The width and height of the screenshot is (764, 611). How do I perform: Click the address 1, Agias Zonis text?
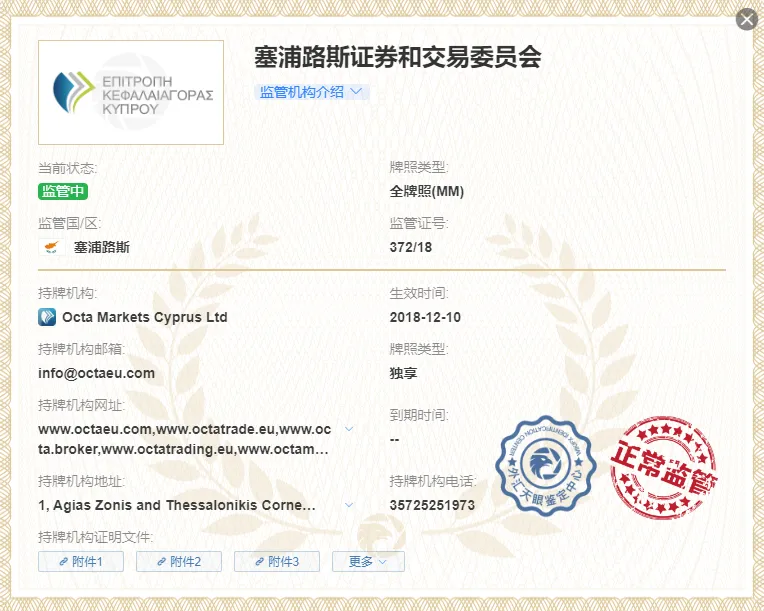pos(177,505)
